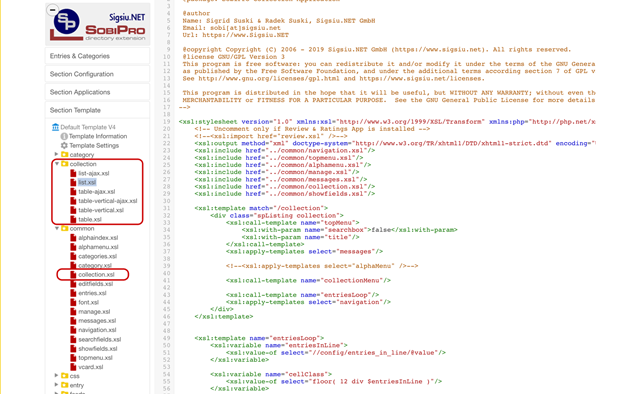Click the table.xsl file icon

pos(73,220)
